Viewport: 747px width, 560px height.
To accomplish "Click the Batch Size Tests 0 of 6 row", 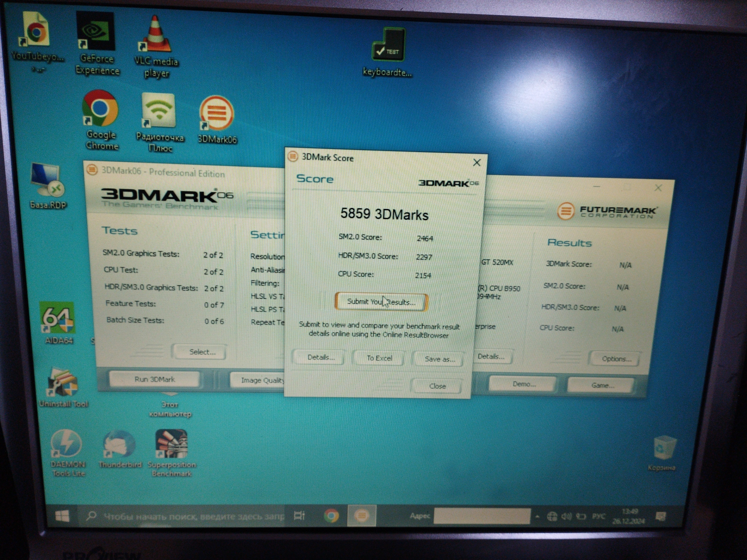I will (x=165, y=321).
